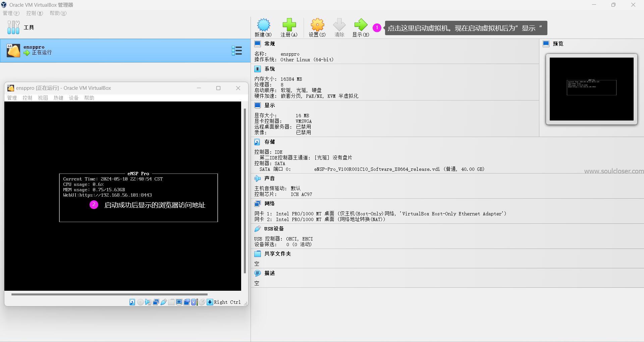Click the Discard (清除) arrow icon
This screenshot has width=644, height=342.
click(339, 25)
